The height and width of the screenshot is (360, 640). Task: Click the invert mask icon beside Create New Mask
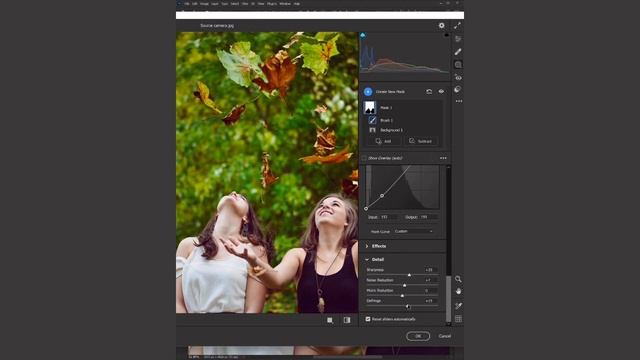pos(429,91)
